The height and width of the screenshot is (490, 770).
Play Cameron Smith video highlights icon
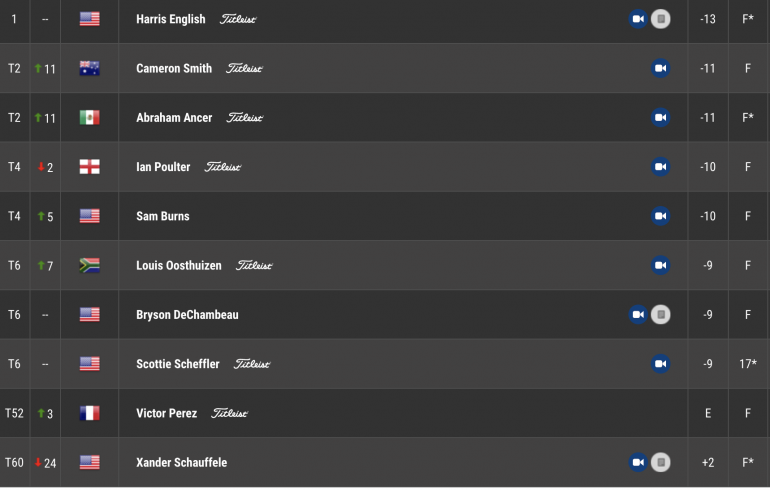(660, 68)
